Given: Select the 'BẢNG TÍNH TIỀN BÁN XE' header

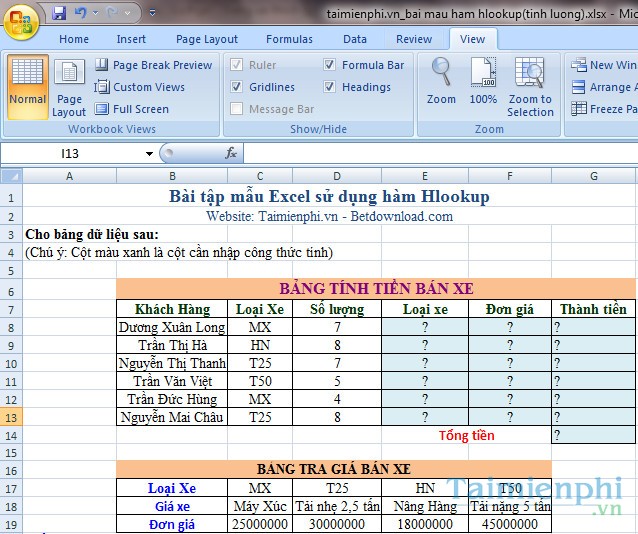Looking at the screenshot, I should (376, 289).
